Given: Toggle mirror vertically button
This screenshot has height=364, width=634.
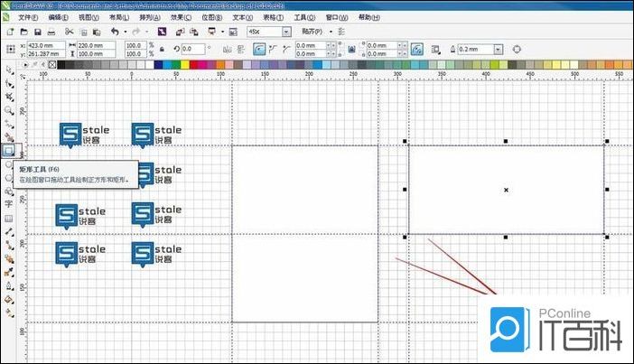Looking at the screenshot, I should [x=241, y=50].
